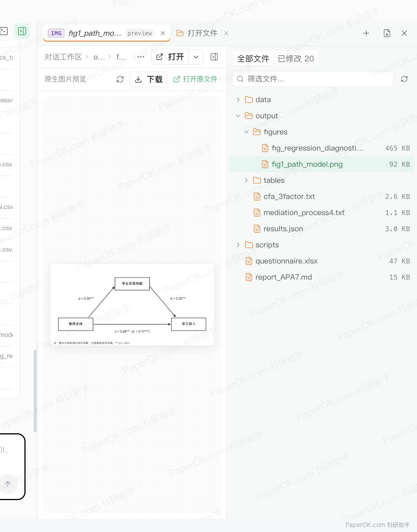Screen dimensions: 417x532
Task: Click the path model diagram image
Action: (x=132, y=305)
